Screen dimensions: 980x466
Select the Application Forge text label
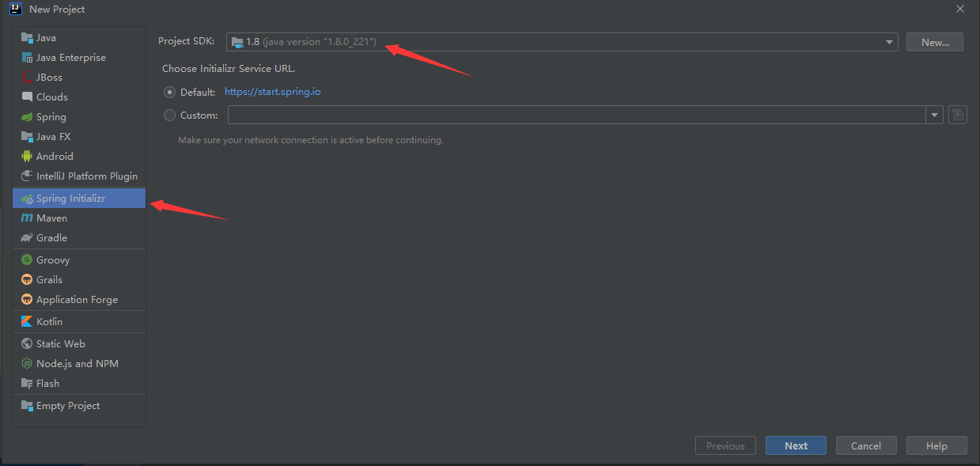pyautogui.click(x=77, y=300)
